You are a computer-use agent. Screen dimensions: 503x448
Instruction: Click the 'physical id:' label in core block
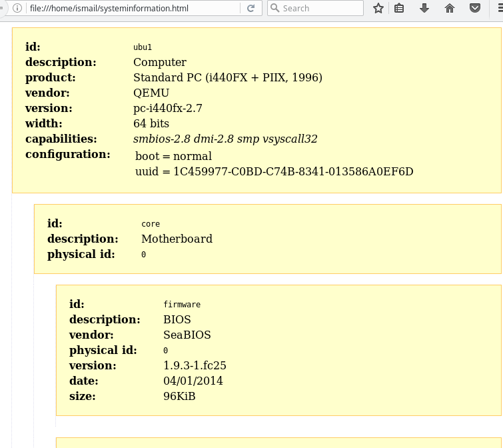pyautogui.click(x=81, y=254)
